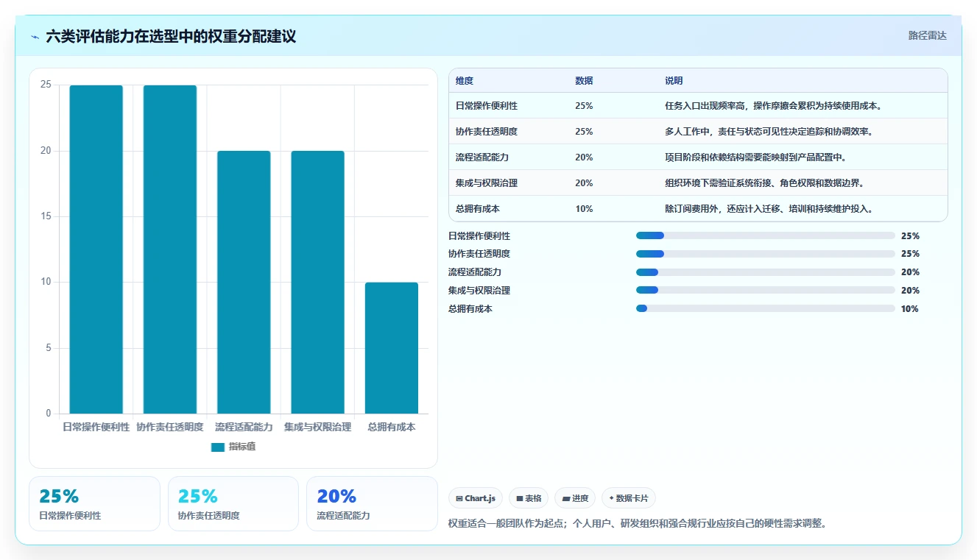Select the 数据卡片 chip
This screenshot has width=977, height=560.
[629, 498]
